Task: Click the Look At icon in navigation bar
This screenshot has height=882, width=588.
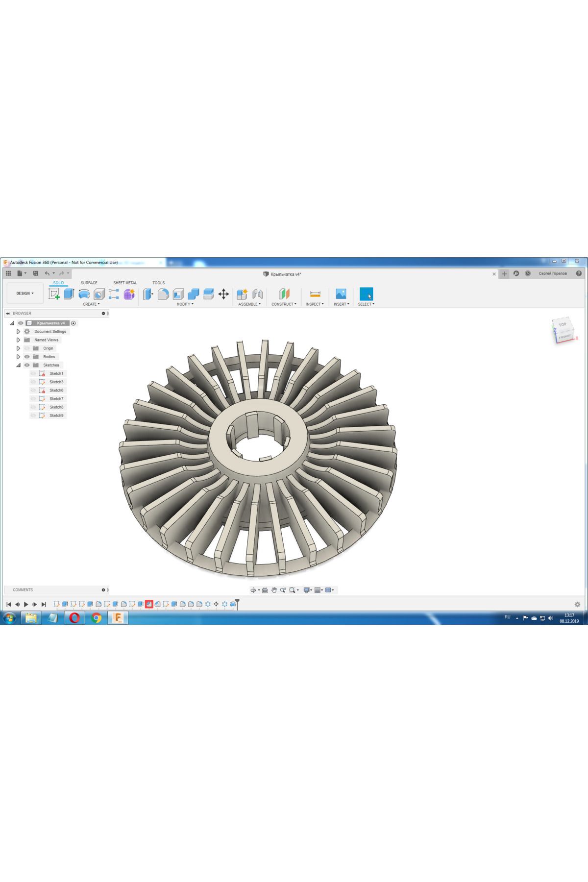Action: (x=265, y=590)
